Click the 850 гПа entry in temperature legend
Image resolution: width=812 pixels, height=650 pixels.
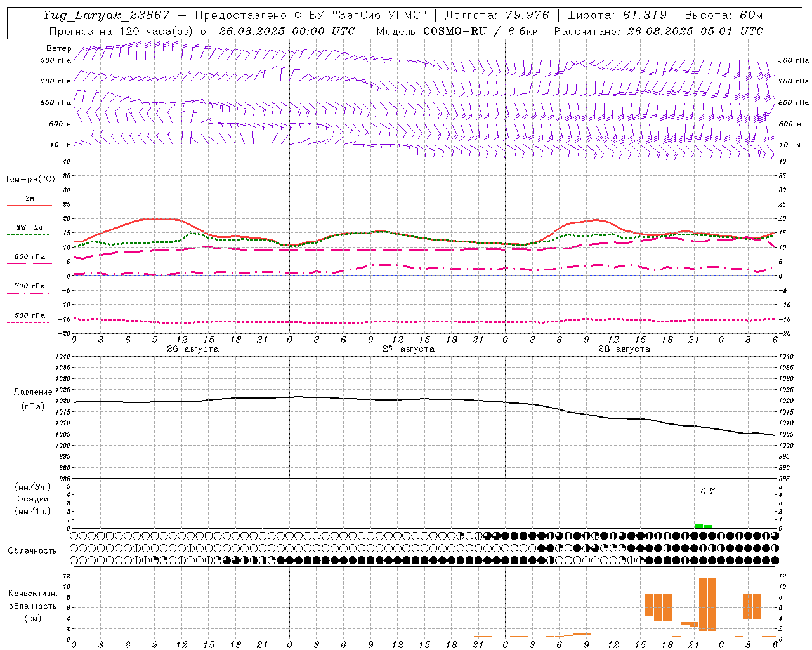tap(30, 257)
